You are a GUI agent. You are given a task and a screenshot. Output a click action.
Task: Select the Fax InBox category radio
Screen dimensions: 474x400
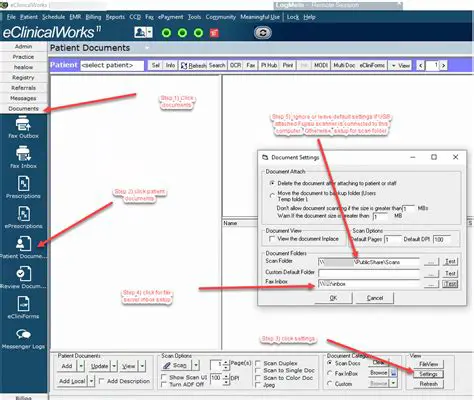point(330,373)
